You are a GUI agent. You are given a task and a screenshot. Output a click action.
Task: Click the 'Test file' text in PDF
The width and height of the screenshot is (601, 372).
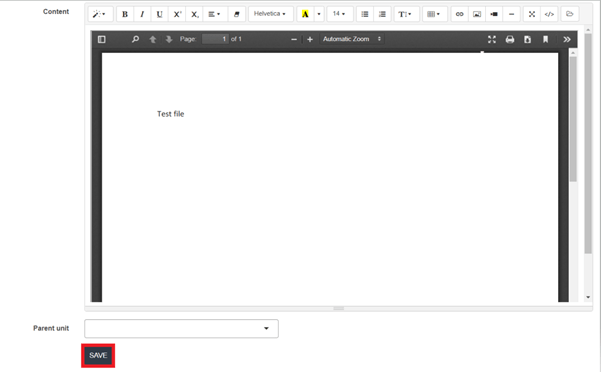pos(171,114)
